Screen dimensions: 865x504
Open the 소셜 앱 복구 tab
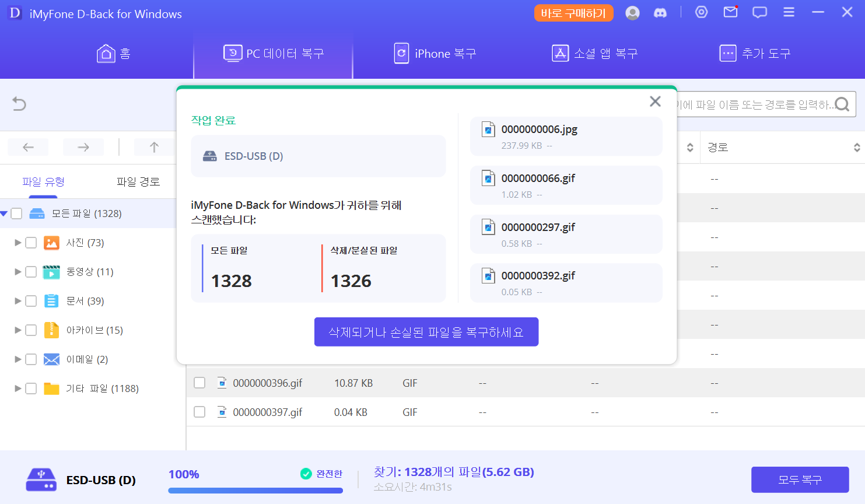click(595, 54)
